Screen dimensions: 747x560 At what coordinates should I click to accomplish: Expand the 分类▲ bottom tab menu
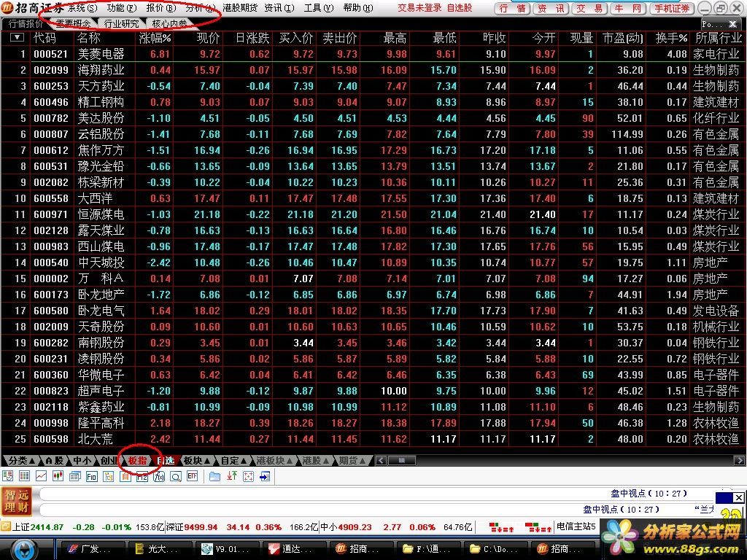[x=21, y=461]
